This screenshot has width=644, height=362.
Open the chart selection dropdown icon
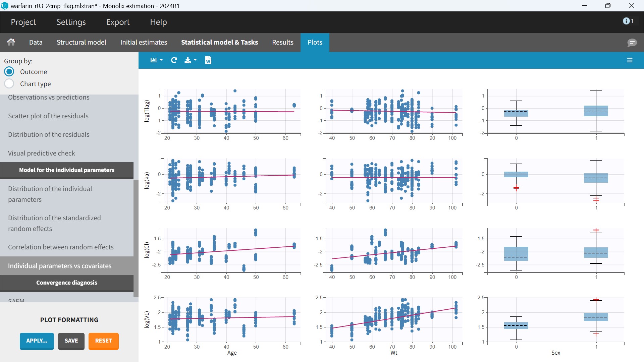(x=156, y=60)
